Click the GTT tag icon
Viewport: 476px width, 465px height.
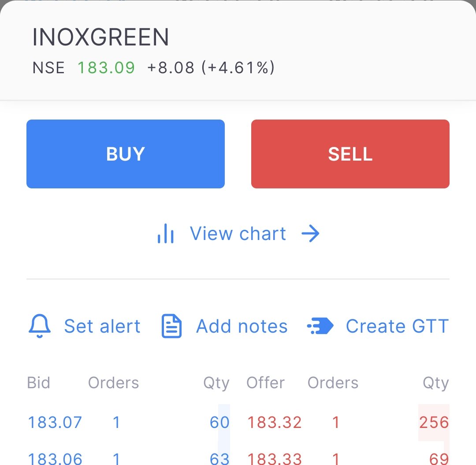(x=320, y=326)
